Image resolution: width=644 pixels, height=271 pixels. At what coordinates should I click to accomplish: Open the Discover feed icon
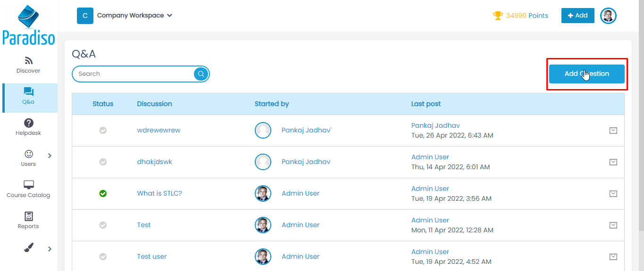(28, 61)
